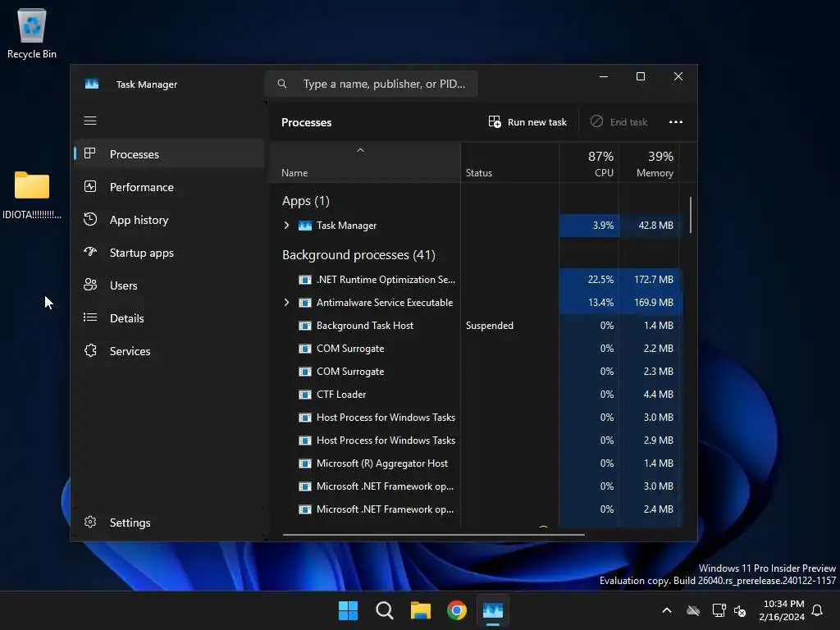Click the vertical scrollbar thumb in process list
Viewport: 840px width, 630px height.
(691, 215)
